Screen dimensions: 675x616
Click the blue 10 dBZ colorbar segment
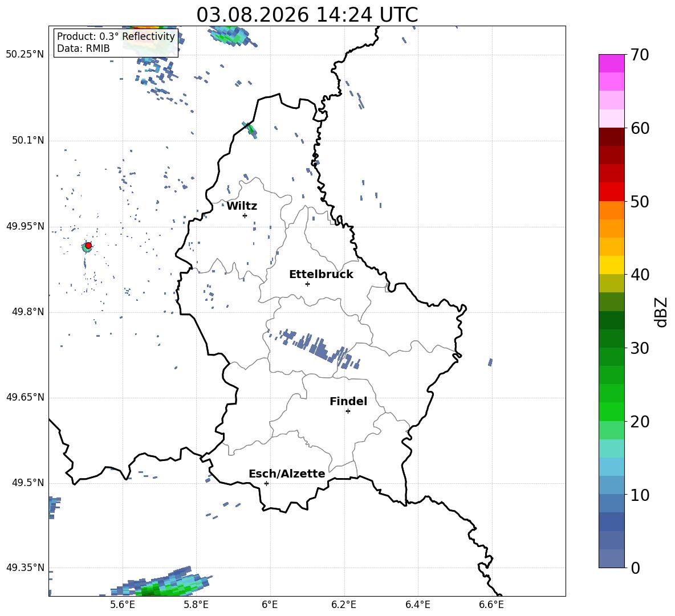611,485
